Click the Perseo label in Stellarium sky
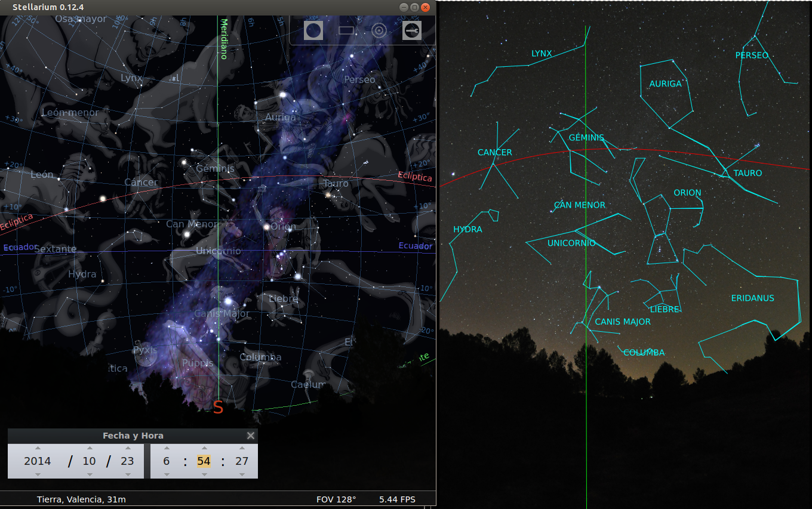This screenshot has height=509, width=812. coord(359,80)
